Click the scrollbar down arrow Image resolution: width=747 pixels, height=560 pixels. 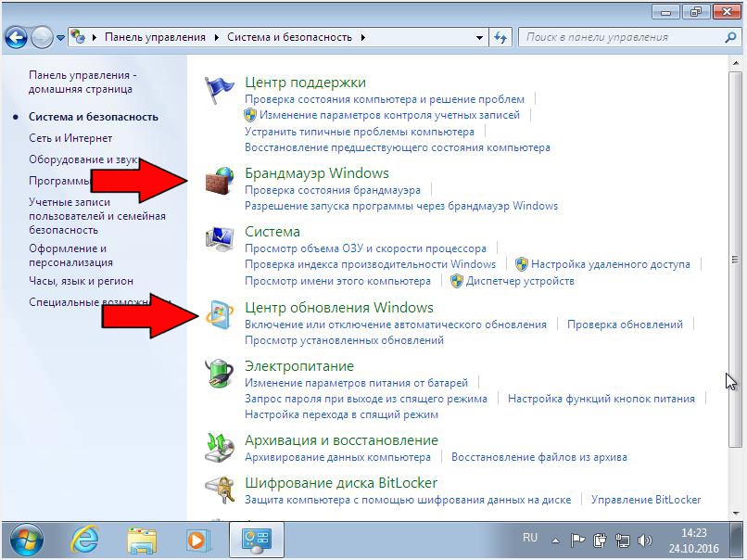[x=735, y=514]
